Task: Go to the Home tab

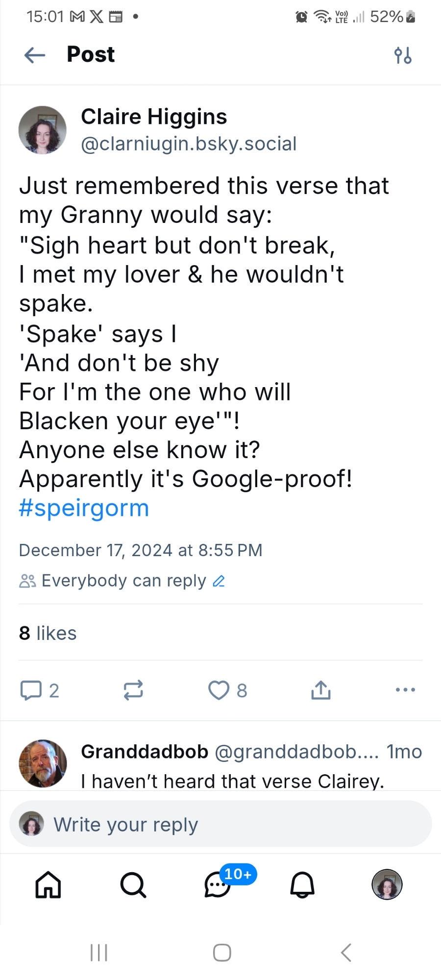Action: click(x=48, y=885)
